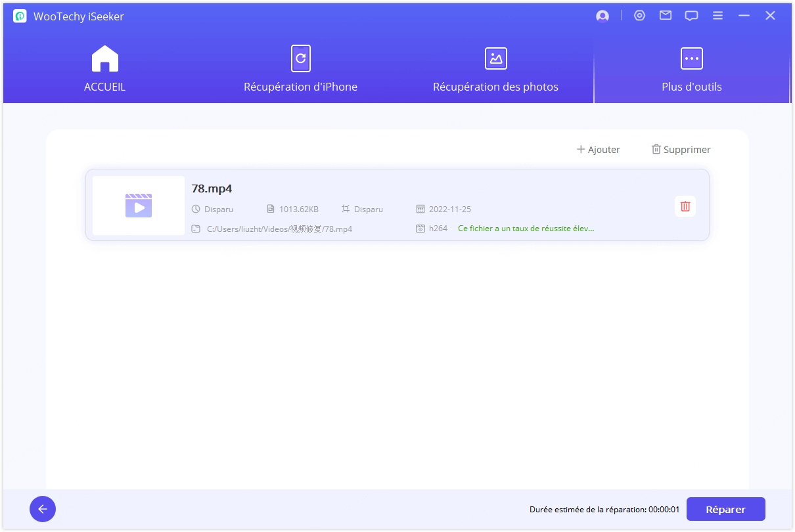Go to the ACCUEIL home tab
Image resolution: width=795 pixels, height=532 pixels.
(x=104, y=69)
